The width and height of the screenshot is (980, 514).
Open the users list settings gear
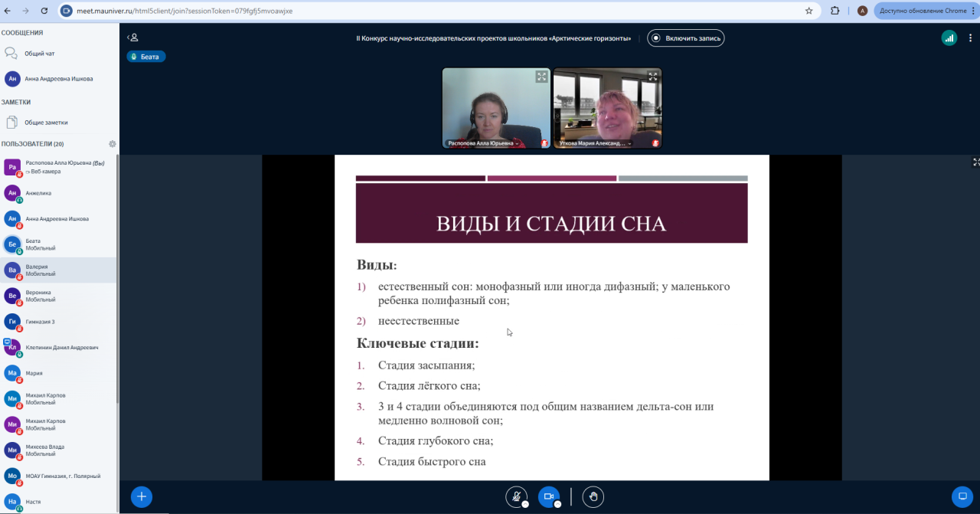113,144
